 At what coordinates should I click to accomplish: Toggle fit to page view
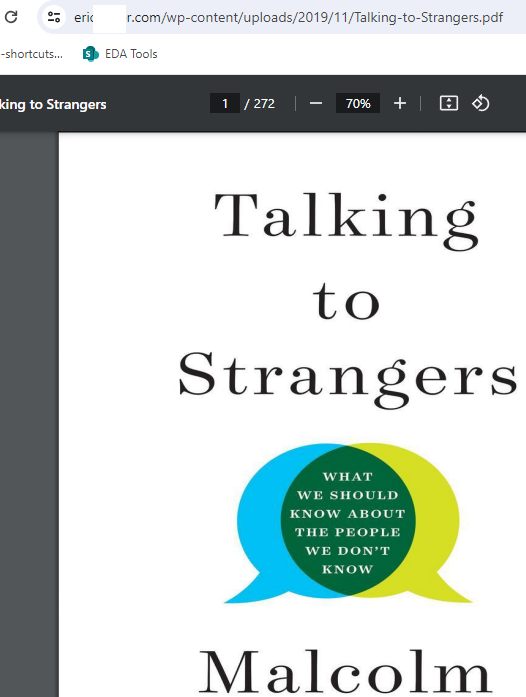449,104
